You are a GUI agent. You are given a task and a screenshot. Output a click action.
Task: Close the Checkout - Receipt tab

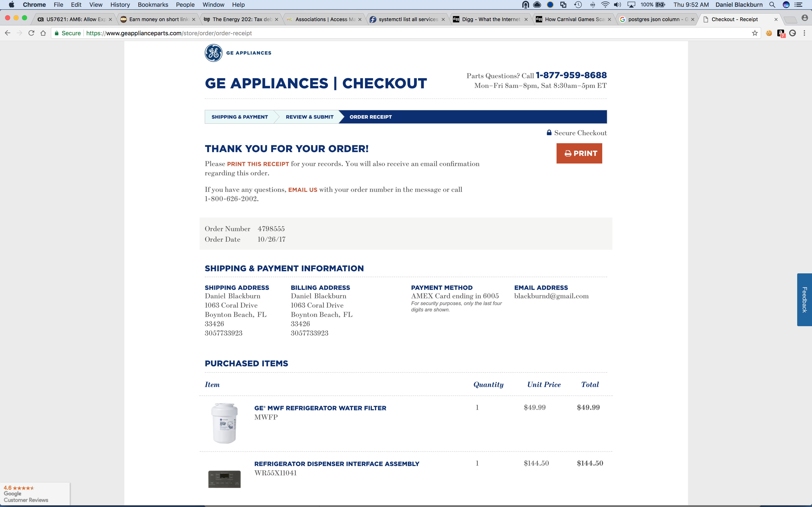pos(776,19)
